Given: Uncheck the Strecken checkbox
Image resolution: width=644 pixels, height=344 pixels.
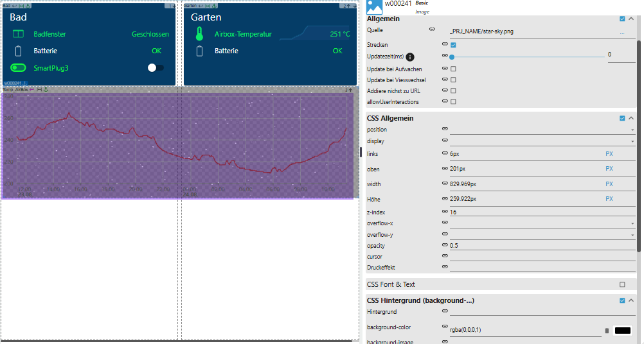Looking at the screenshot, I should click(x=454, y=45).
